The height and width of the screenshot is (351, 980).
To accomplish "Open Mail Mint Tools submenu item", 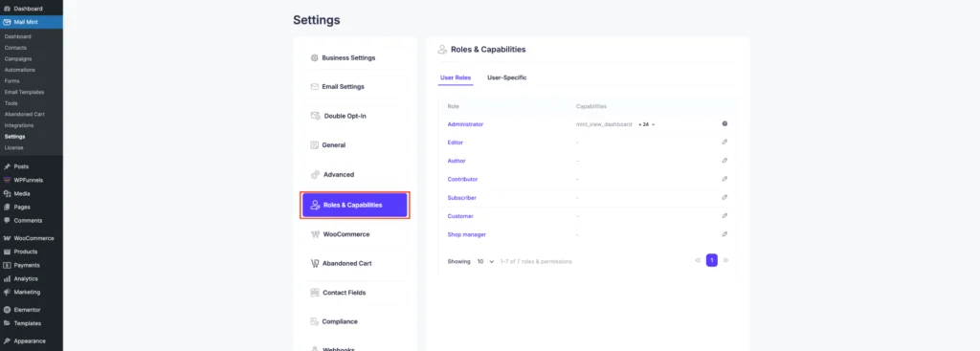I will (11, 103).
